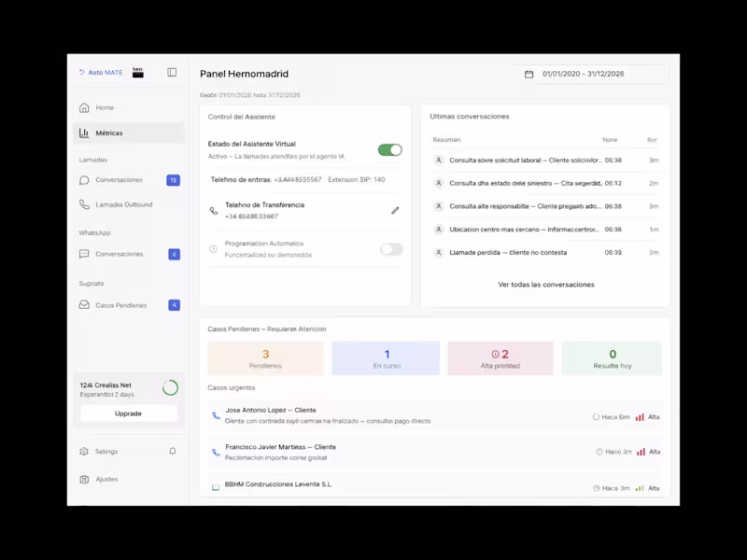Screen dimensions: 747x560
Task: Click the WhatsApp Conversaciones count badge
Action: click(175, 254)
